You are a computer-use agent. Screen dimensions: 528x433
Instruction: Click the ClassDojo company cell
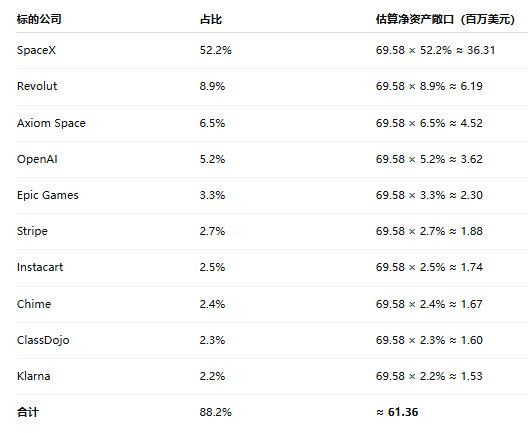[x=43, y=340]
